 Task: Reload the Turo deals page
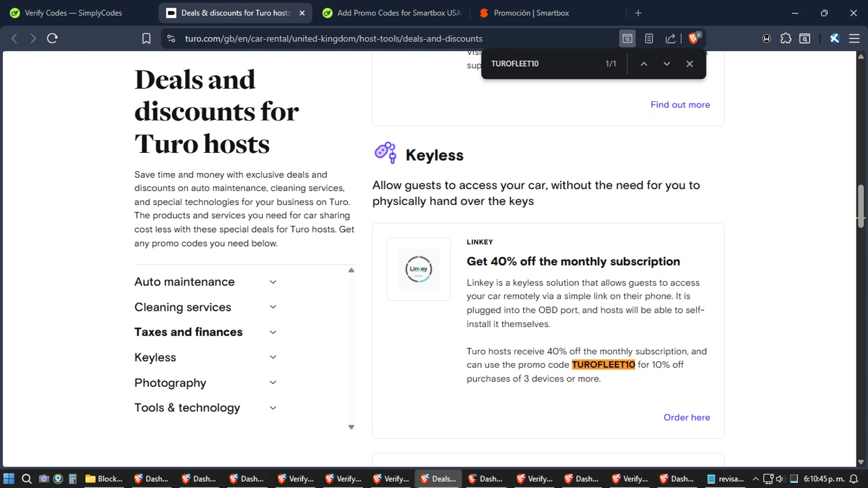coord(52,38)
